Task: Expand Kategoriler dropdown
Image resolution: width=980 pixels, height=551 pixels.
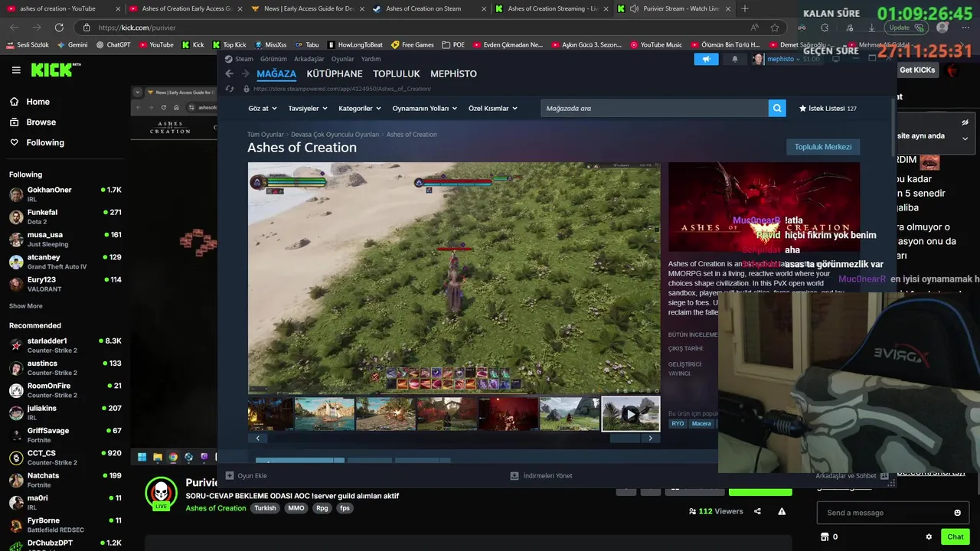Action: click(359, 109)
